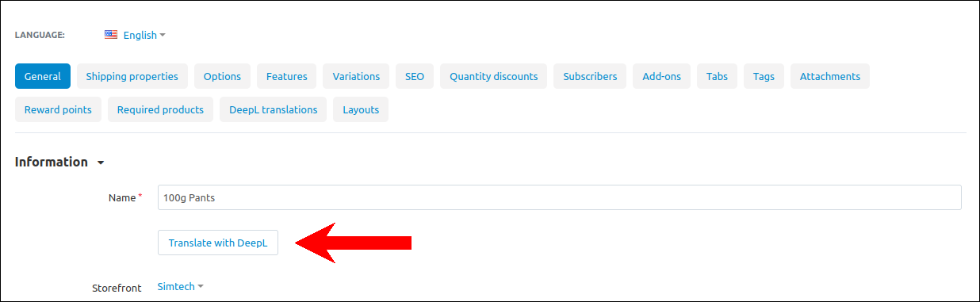This screenshot has width=980, height=302.
Task: Click the product Name input field
Action: [x=560, y=197]
